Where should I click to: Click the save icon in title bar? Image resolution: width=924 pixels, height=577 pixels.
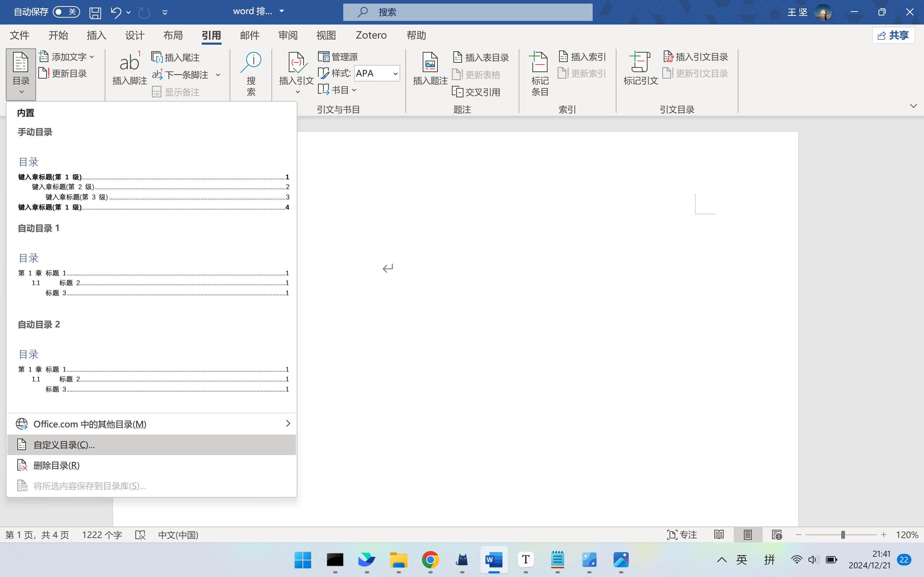(95, 13)
